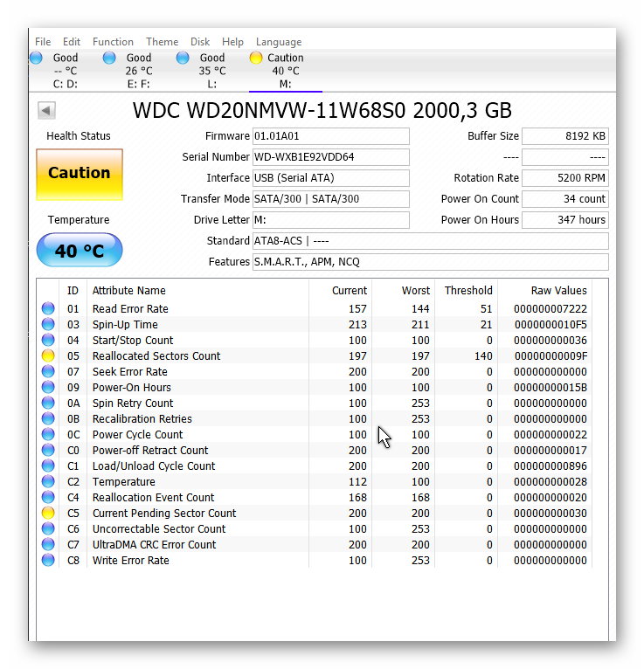The width and height of the screenshot is (644, 669).
Task: Click the blue status dot for Write Error Rate
Action: pos(48,560)
